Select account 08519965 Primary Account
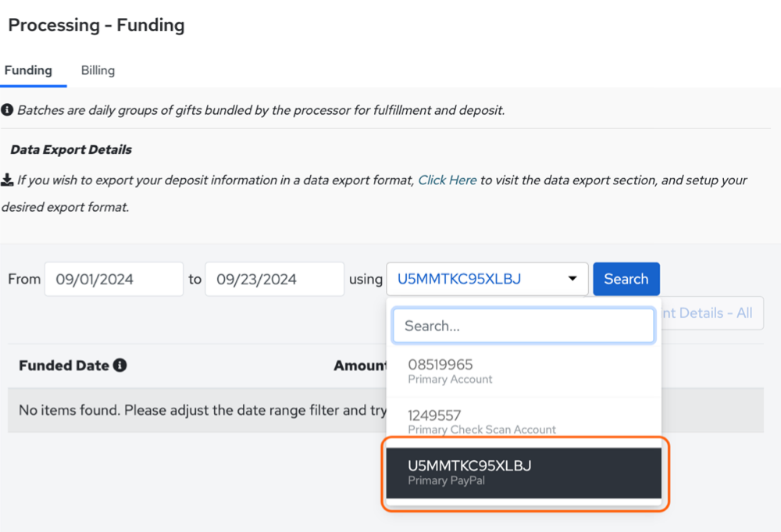The image size is (781, 532). 523,372
